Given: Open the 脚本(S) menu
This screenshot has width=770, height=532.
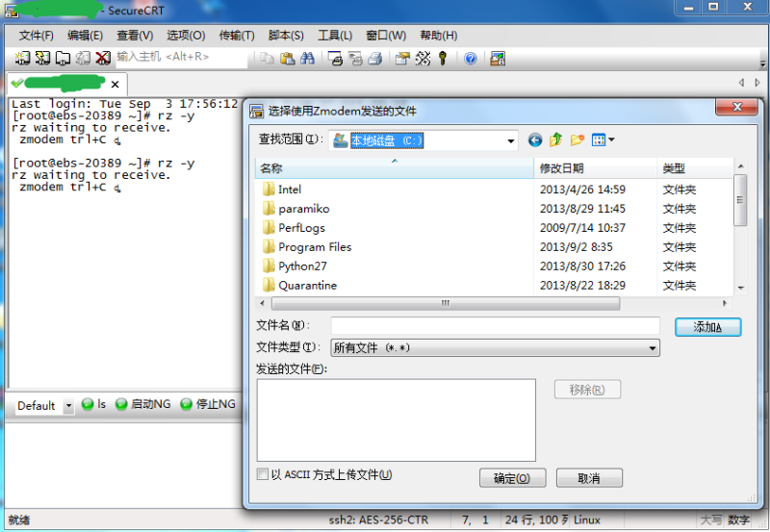Looking at the screenshot, I should (x=286, y=36).
